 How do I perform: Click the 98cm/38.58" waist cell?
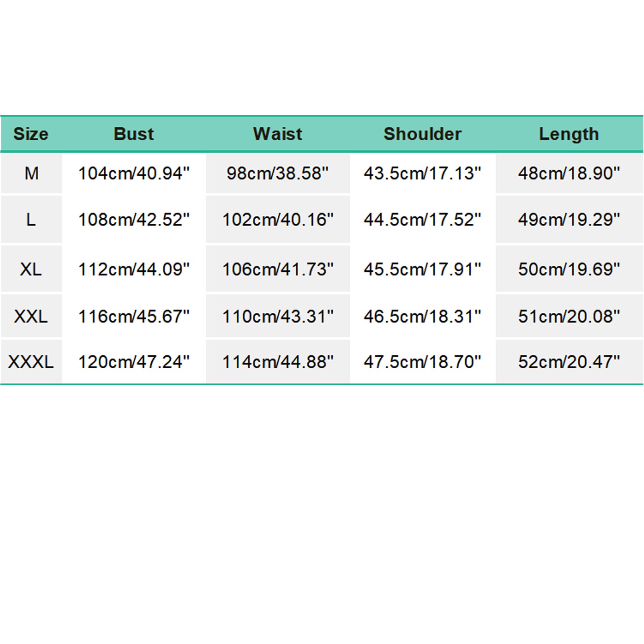(x=278, y=173)
